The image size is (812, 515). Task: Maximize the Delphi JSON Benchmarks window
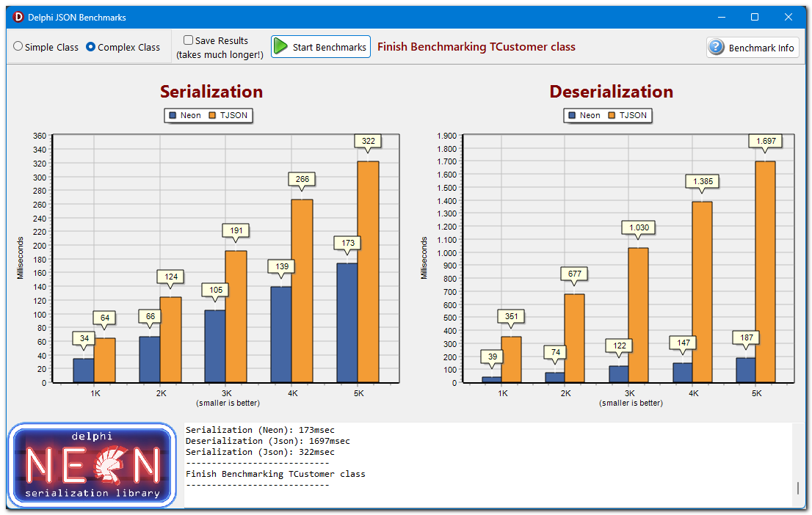(755, 17)
